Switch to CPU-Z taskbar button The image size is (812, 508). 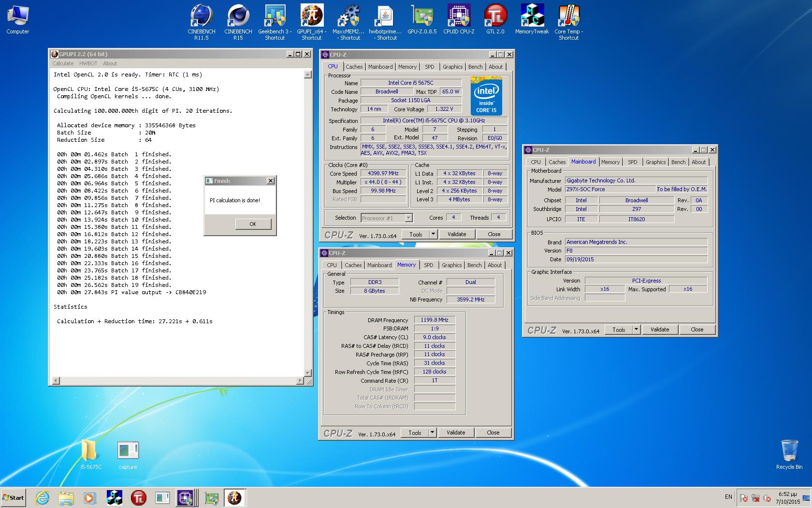186,498
